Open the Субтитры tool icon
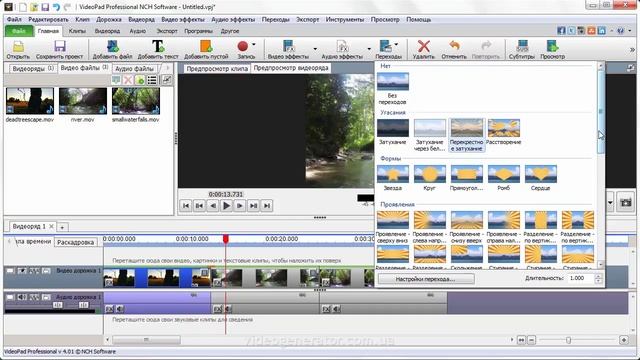 (522, 46)
